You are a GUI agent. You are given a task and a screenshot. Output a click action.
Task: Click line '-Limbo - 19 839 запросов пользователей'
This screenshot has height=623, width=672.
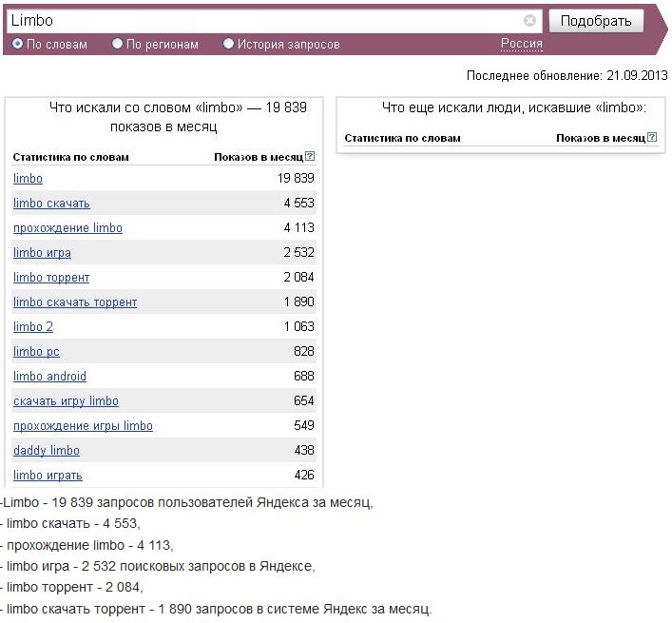tap(187, 502)
